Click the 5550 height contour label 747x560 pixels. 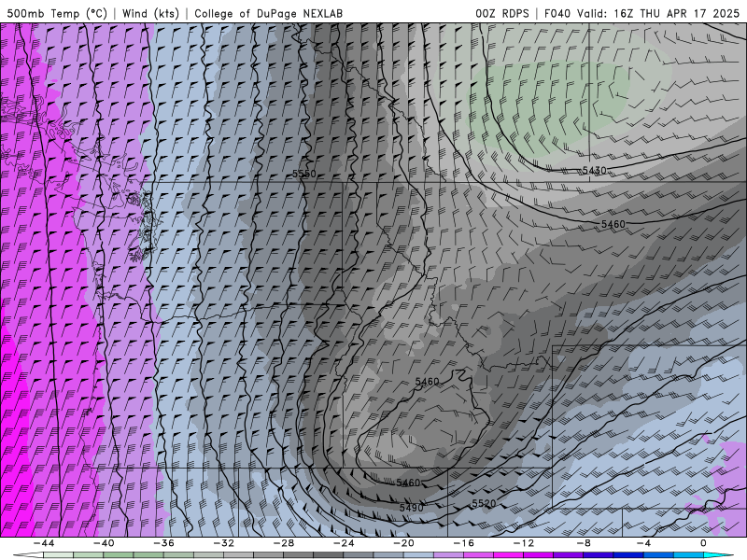pyautogui.click(x=304, y=174)
